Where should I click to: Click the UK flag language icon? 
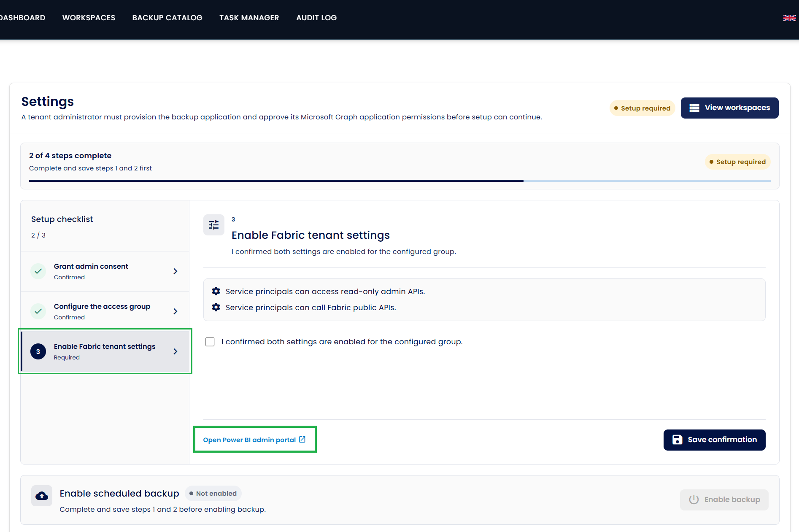coord(789,18)
